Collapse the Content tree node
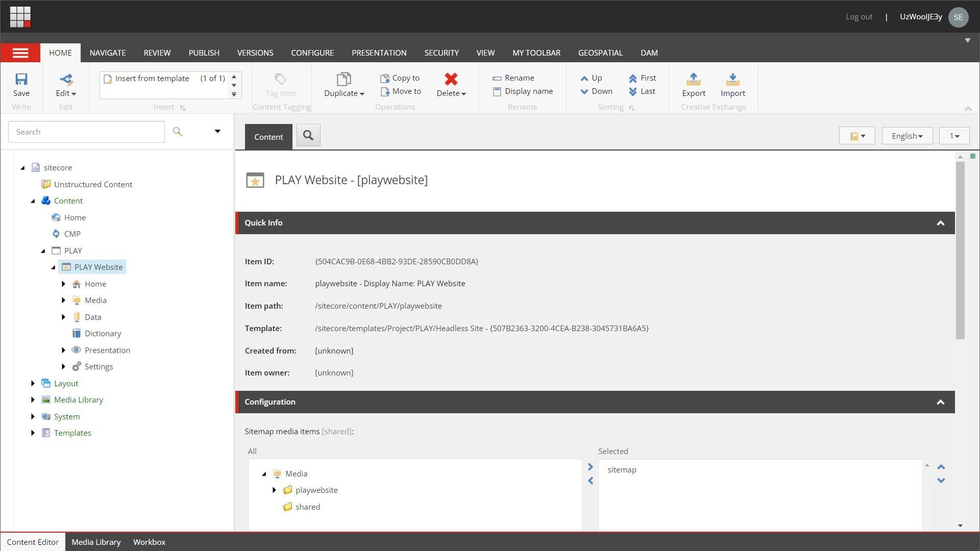The width and height of the screenshot is (980, 551). (33, 201)
